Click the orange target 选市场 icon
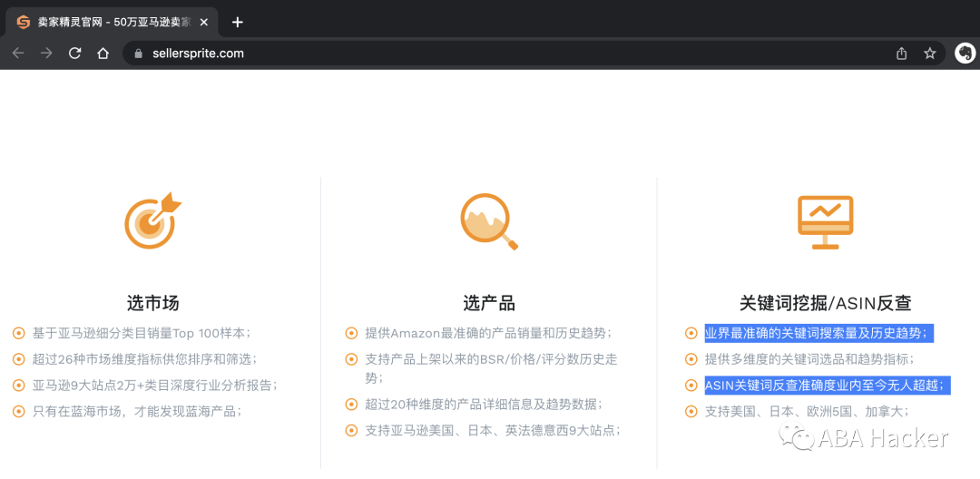The width and height of the screenshot is (980, 479). [x=152, y=221]
